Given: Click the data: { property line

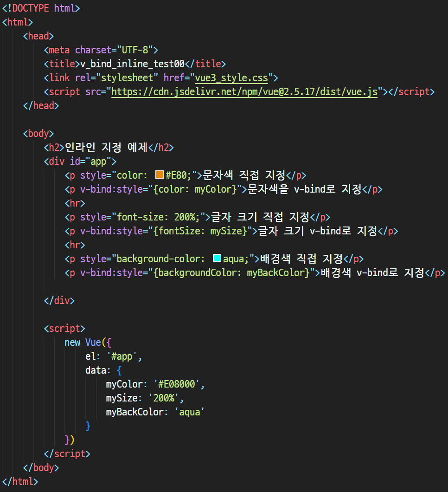Looking at the screenshot, I should pos(103,370).
